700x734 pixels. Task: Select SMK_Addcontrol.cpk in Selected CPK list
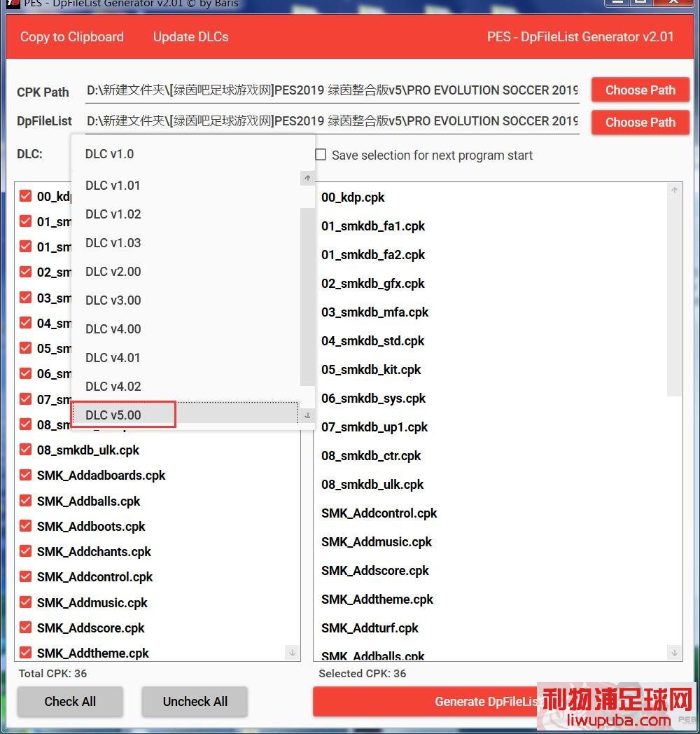(379, 513)
